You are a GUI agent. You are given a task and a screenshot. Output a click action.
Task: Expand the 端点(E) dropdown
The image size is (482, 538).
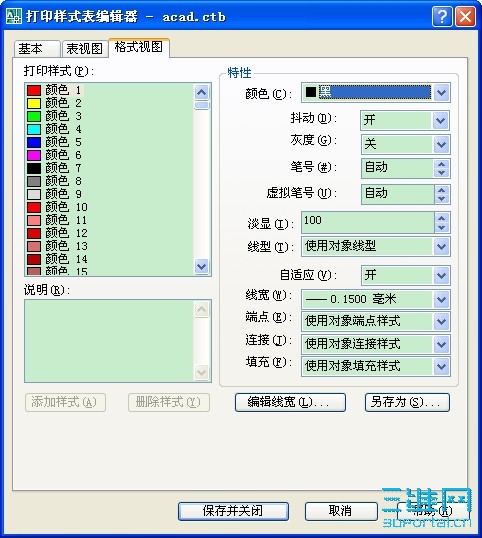coord(442,321)
